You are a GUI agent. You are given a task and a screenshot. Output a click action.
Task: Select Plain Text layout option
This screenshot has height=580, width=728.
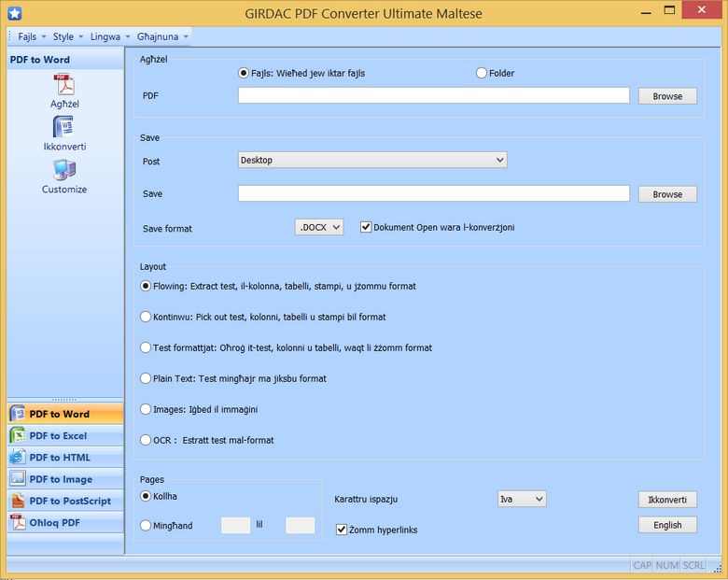[146, 378]
